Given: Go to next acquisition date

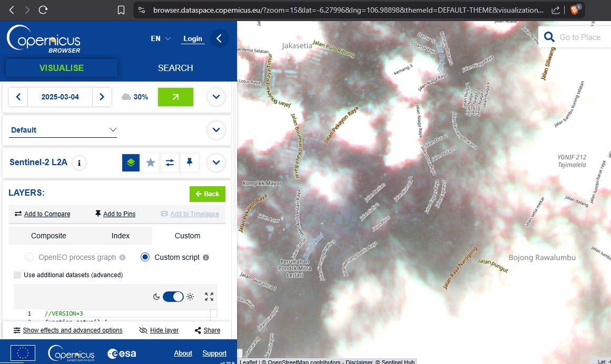Looking at the screenshot, I should pyautogui.click(x=102, y=97).
